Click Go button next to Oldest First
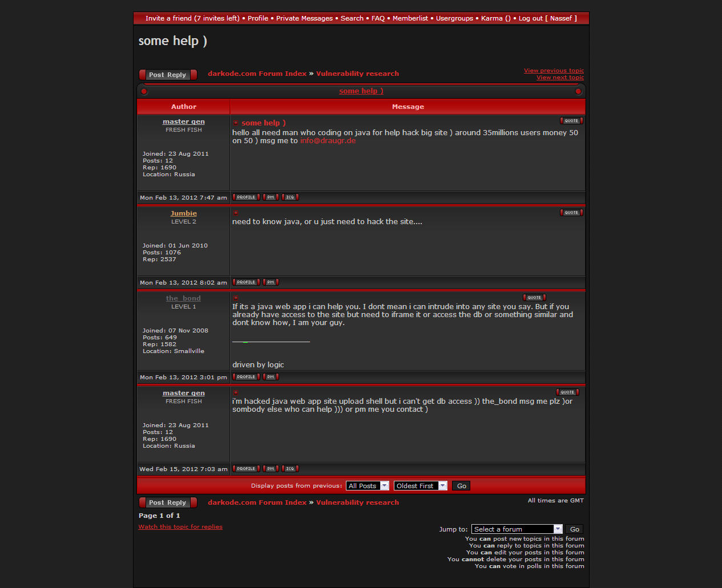722x588 pixels. click(x=461, y=486)
